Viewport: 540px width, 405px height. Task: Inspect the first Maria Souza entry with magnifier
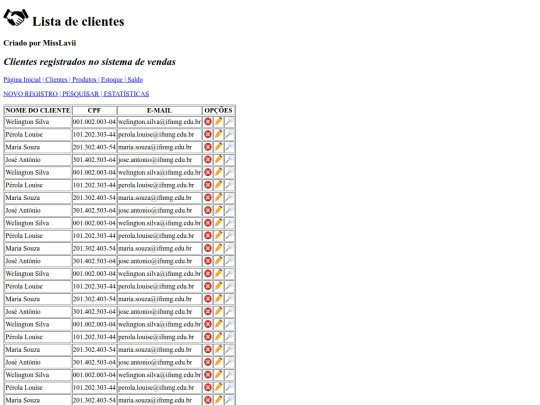(229, 147)
